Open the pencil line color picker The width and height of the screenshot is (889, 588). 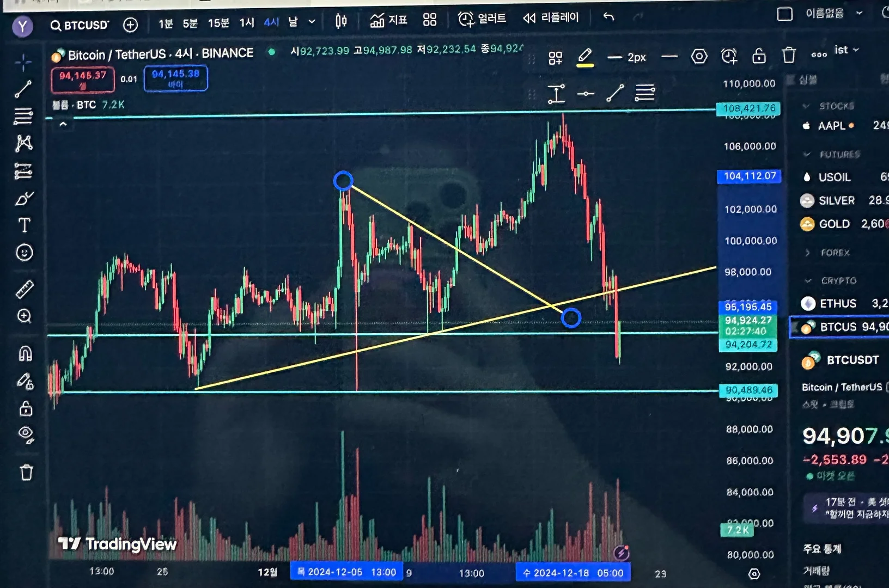click(585, 57)
